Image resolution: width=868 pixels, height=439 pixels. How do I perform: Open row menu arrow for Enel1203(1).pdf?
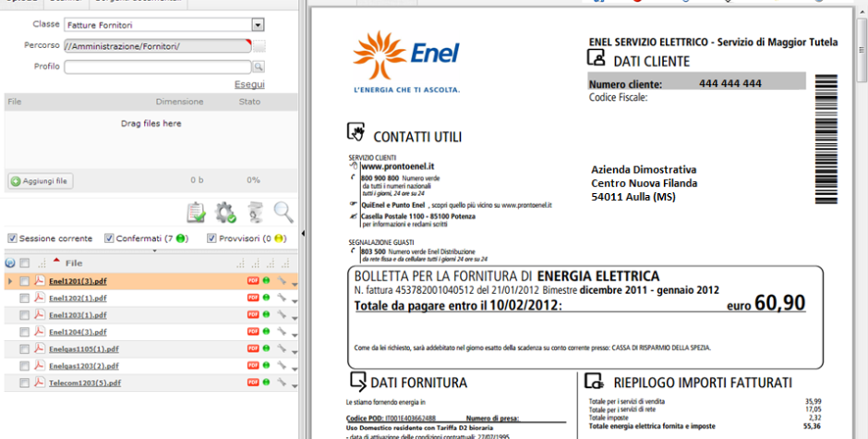295,318
